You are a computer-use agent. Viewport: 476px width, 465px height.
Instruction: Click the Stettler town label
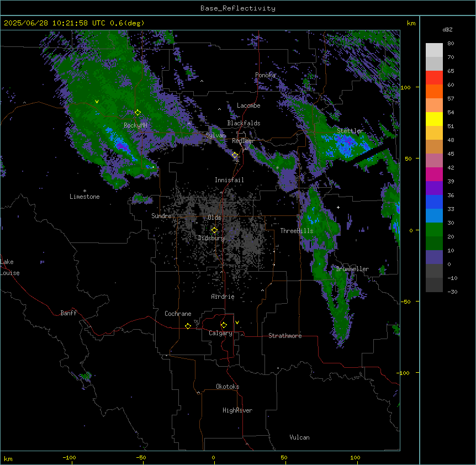click(x=350, y=131)
